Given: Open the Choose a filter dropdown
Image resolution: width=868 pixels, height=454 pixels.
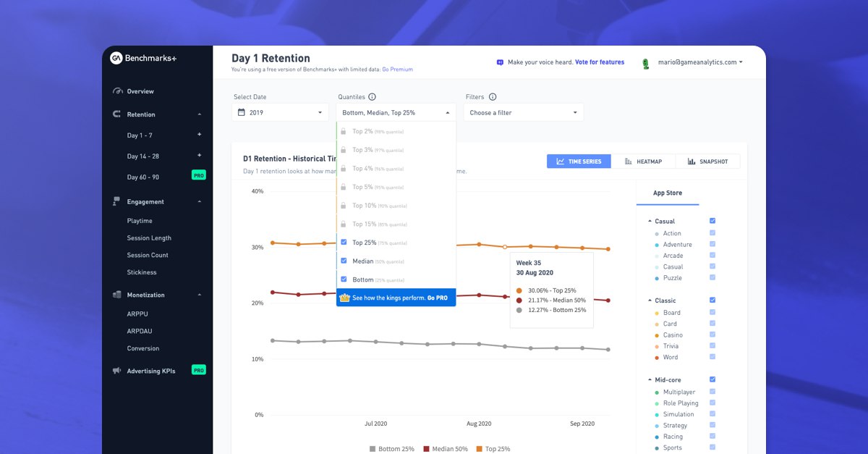Looking at the screenshot, I should (x=524, y=112).
